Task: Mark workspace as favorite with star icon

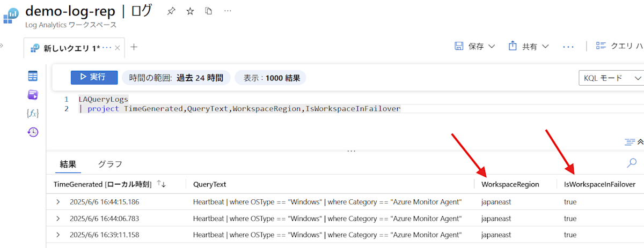Action: [x=190, y=11]
